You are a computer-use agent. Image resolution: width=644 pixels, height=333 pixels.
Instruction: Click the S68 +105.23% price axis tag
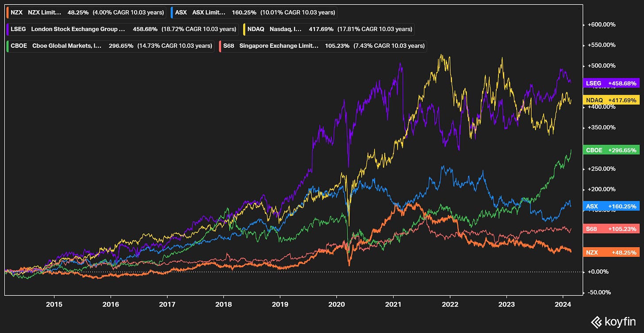(612, 229)
